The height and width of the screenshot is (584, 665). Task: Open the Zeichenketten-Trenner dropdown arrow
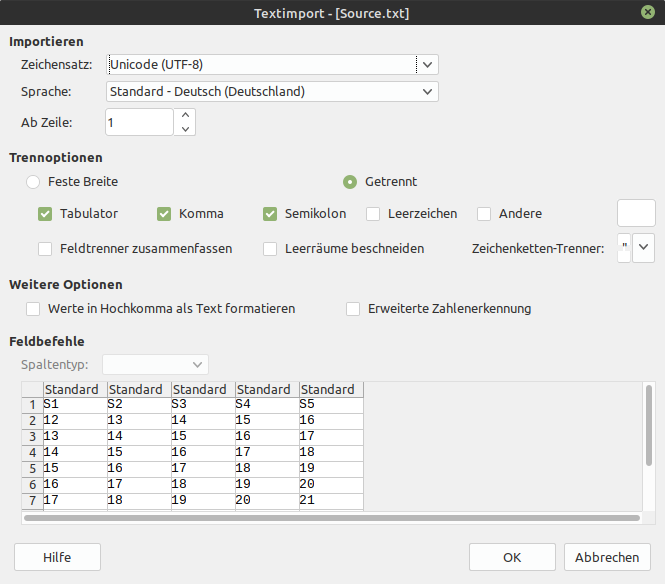click(643, 248)
